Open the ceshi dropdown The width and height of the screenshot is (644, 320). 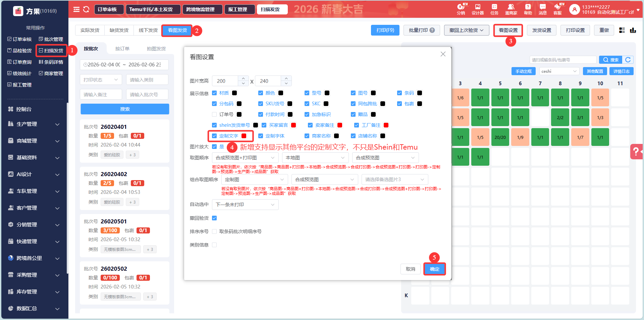[559, 71]
